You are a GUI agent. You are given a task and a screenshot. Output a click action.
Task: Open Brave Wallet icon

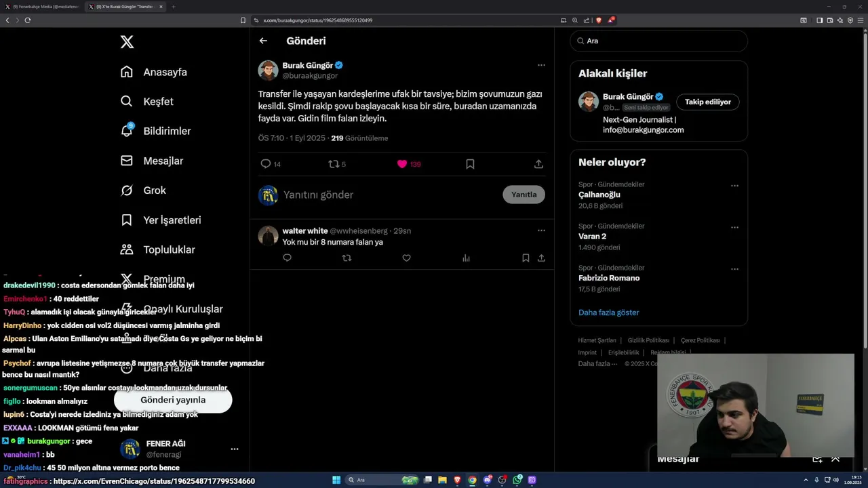point(830,20)
